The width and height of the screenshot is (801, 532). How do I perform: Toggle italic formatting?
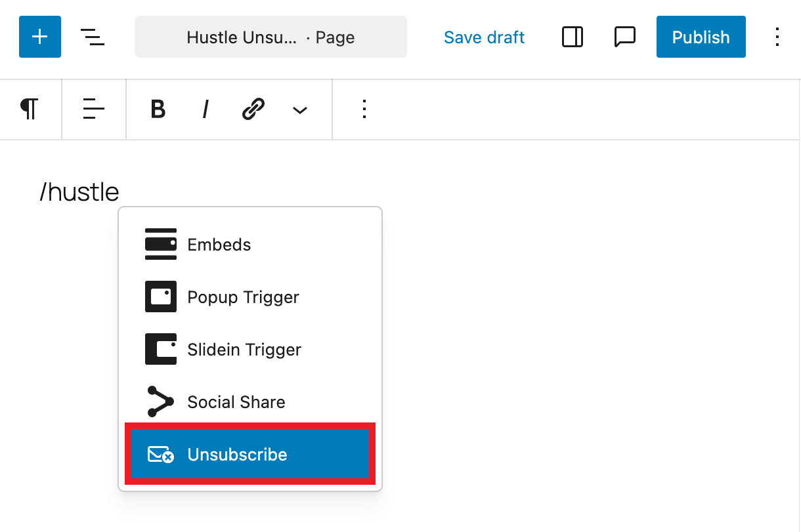point(206,110)
